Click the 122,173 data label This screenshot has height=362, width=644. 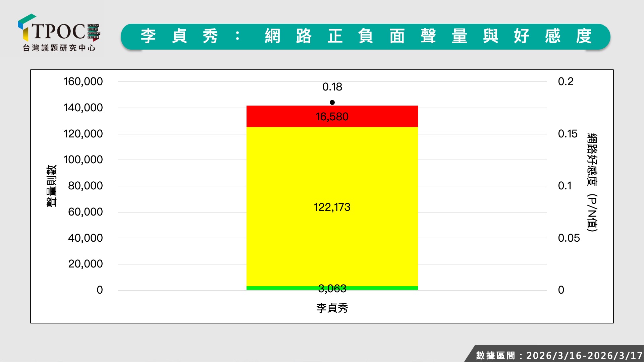332,207
